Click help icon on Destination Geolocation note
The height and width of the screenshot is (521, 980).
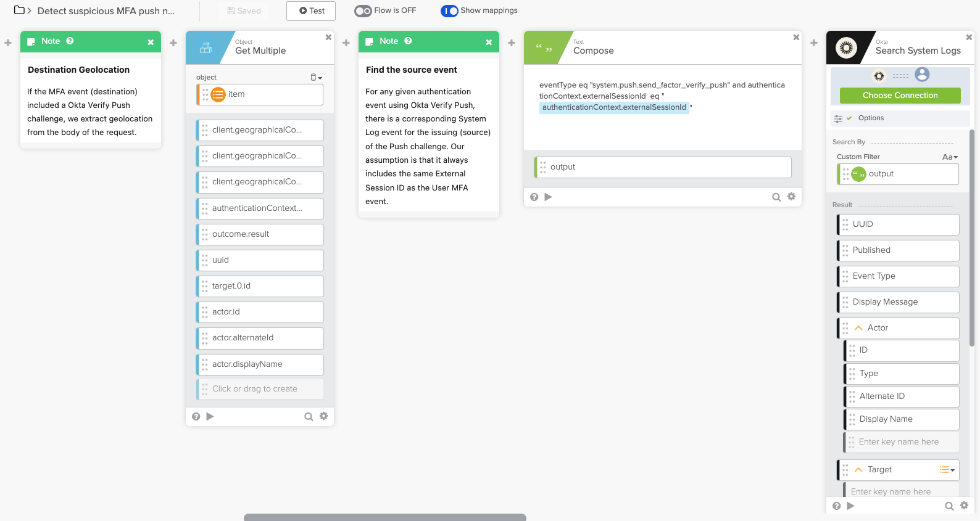tap(70, 41)
